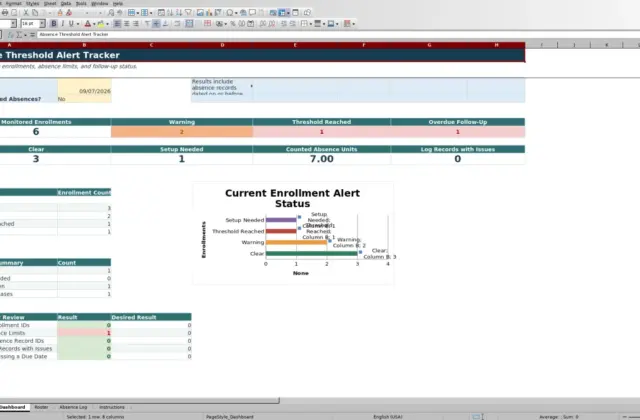The width and height of the screenshot is (640, 420).
Task: Open the Format menu
Action: click(x=13, y=3)
